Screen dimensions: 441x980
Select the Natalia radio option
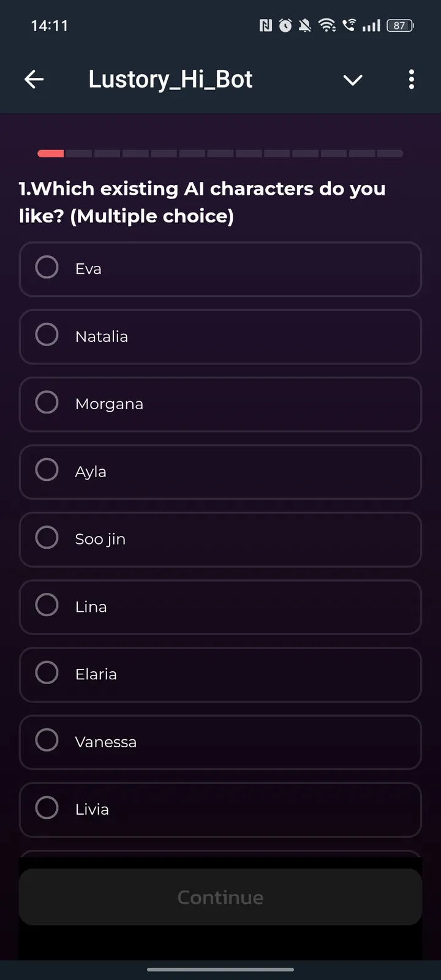47,335
